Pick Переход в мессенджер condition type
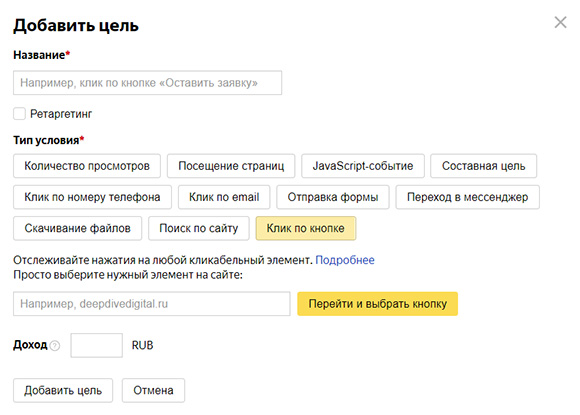580x415 pixels. tap(468, 197)
